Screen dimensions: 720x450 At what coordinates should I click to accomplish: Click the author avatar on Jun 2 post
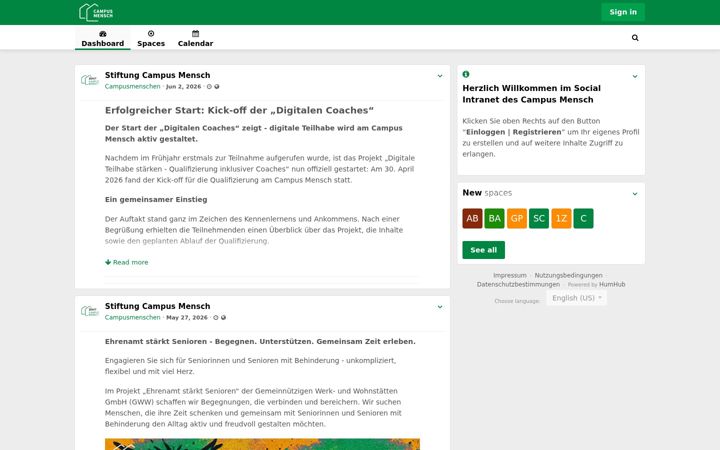[x=90, y=80]
